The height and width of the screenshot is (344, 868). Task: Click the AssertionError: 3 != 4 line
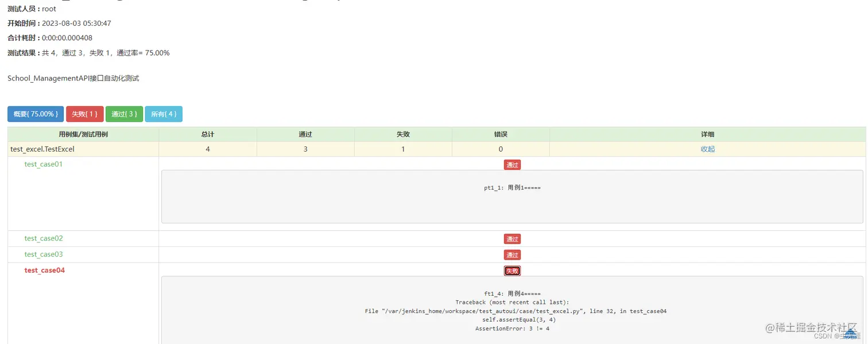point(512,328)
